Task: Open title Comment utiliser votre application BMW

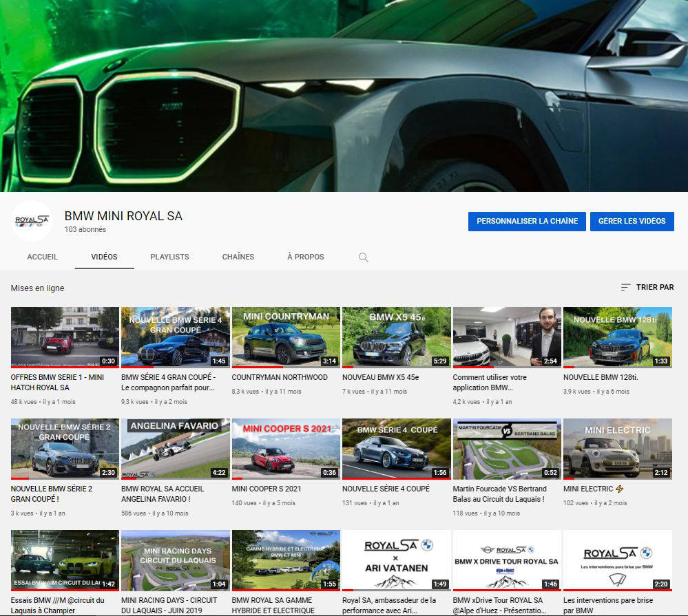Action: point(490,382)
